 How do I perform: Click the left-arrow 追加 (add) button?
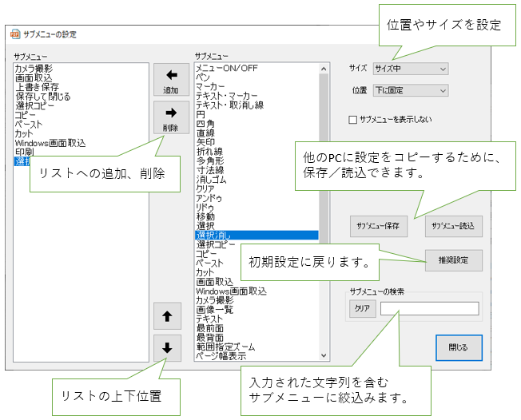pyautogui.click(x=170, y=81)
